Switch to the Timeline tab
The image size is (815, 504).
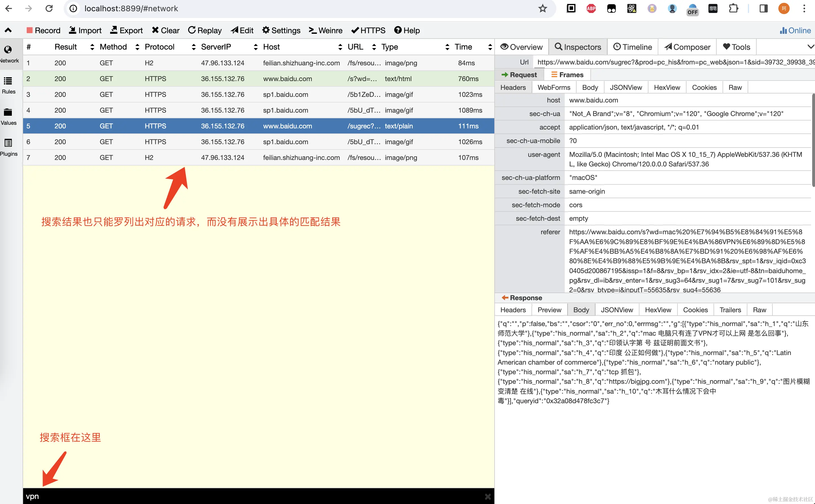click(632, 47)
